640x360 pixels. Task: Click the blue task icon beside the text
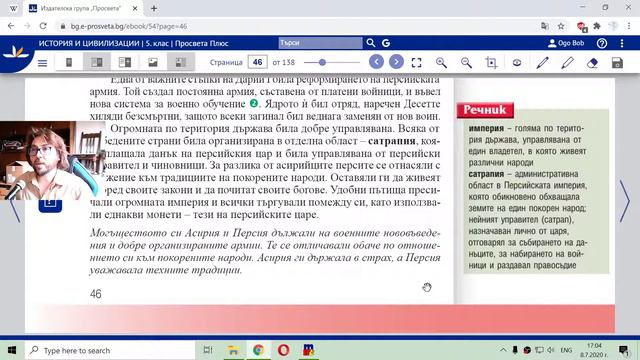[x=50, y=205]
